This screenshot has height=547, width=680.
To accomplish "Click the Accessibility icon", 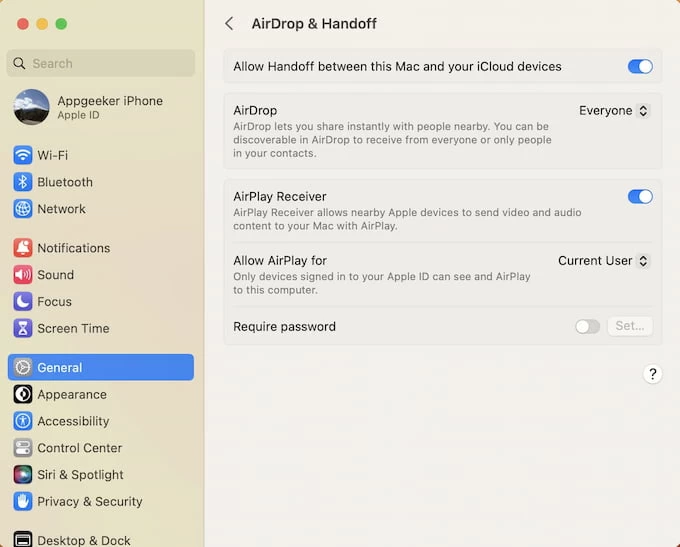I will coord(23,421).
